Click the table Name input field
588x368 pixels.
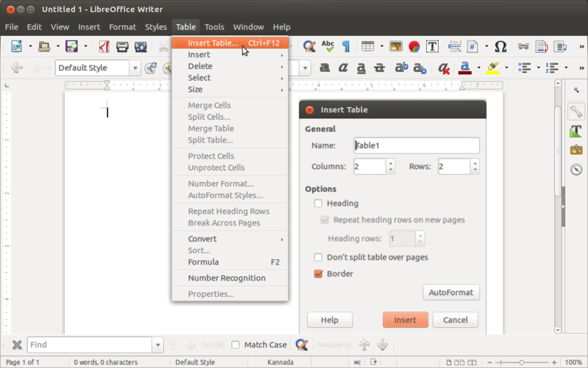tap(416, 145)
